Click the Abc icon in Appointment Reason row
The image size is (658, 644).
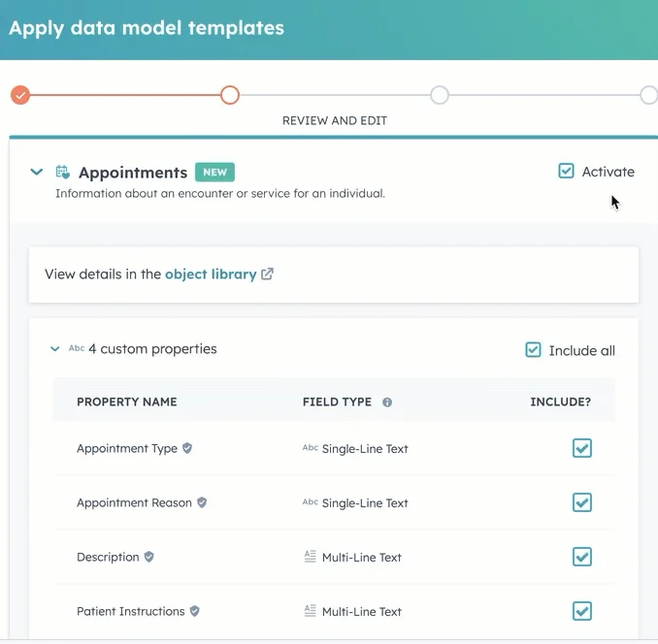(311, 501)
